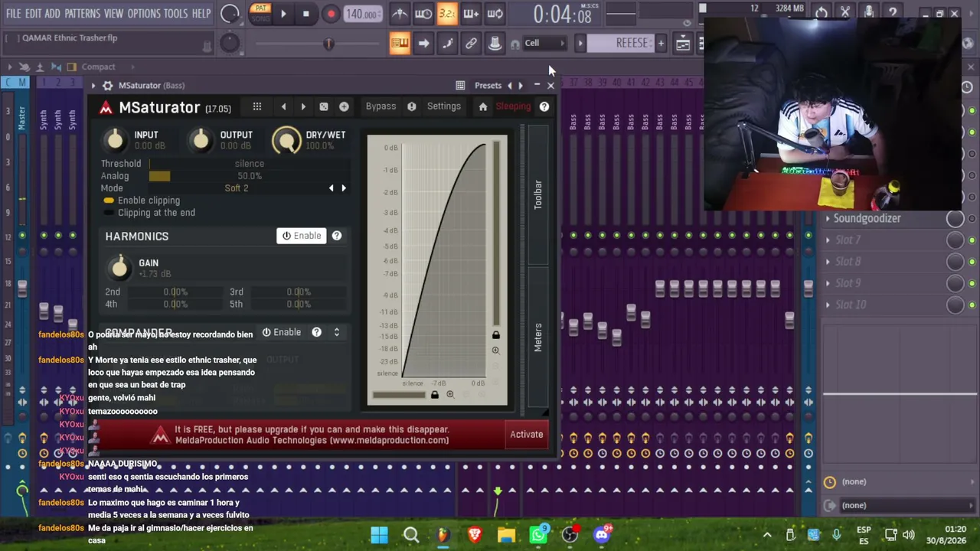Randomize MSaturator settings with dice icon
The height and width of the screenshot is (551, 980).
coord(324,106)
